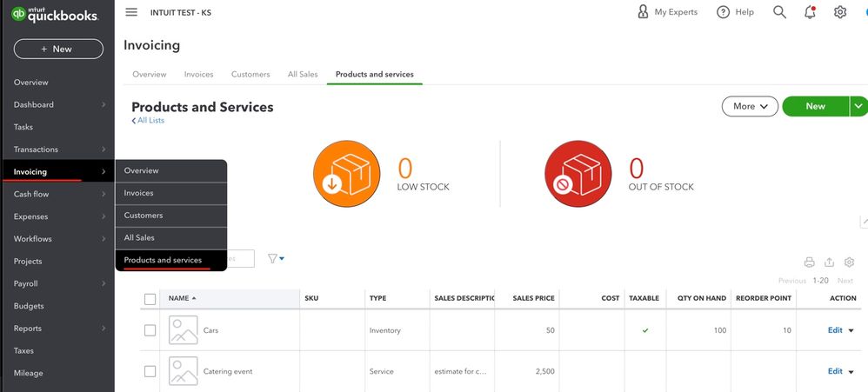Open Tasks in the sidebar
The image size is (868, 392).
[x=23, y=127]
